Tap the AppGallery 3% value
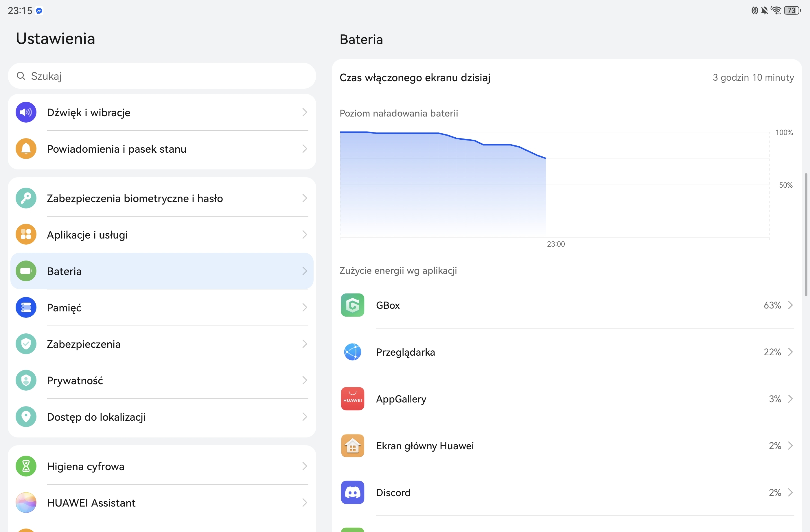Screen dimensions: 810x532 [775, 399]
